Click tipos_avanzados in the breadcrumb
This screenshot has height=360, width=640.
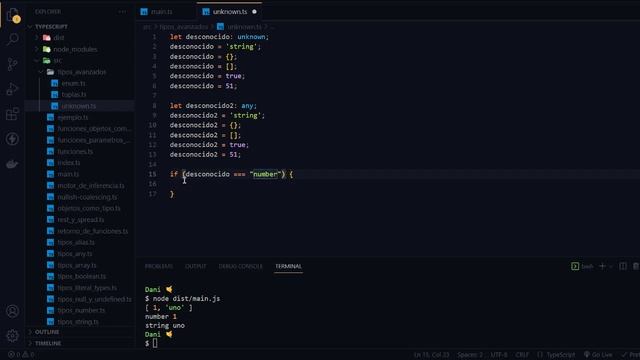point(183,27)
